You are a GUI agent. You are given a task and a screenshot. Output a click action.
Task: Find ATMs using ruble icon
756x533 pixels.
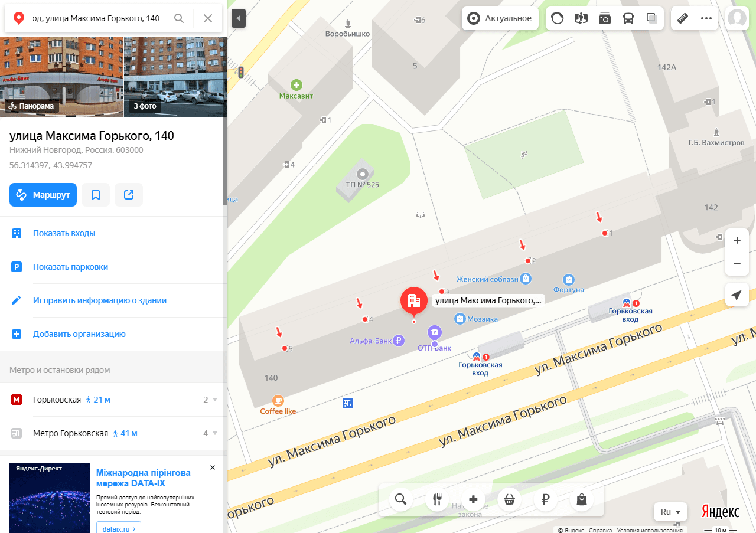(545, 500)
